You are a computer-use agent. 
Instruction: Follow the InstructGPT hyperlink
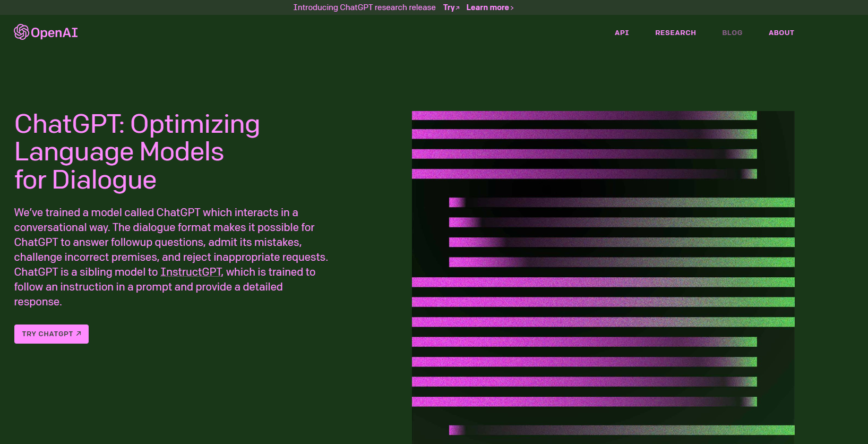[191, 272]
